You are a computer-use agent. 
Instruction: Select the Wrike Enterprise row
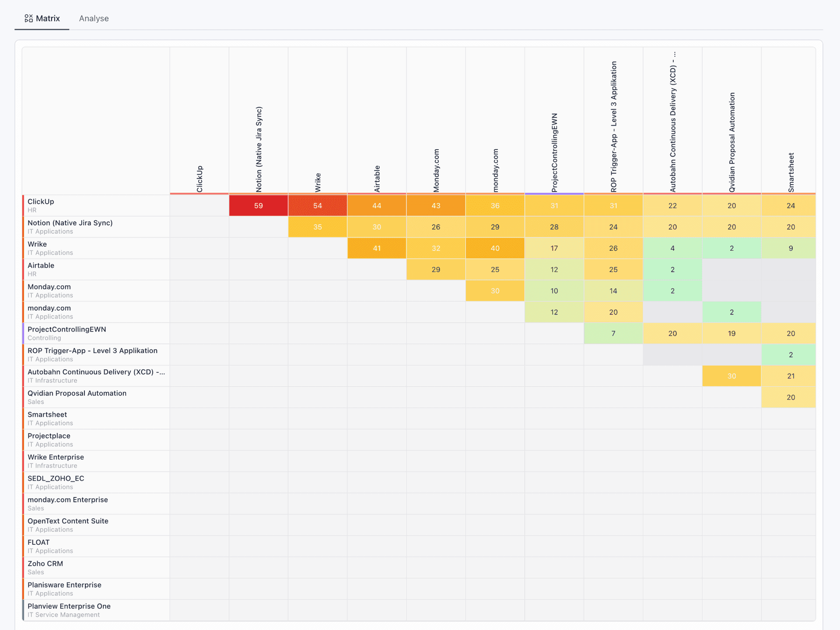click(x=96, y=461)
